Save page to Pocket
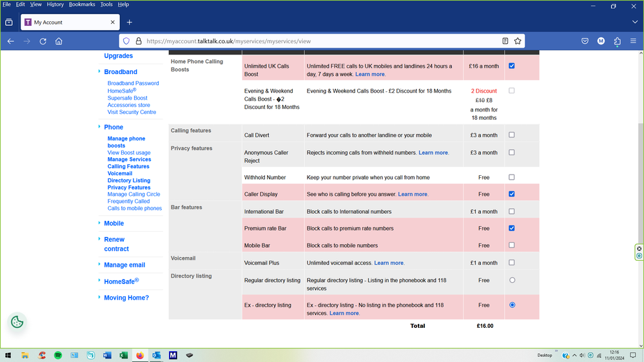This screenshot has width=644, height=362. (x=585, y=41)
